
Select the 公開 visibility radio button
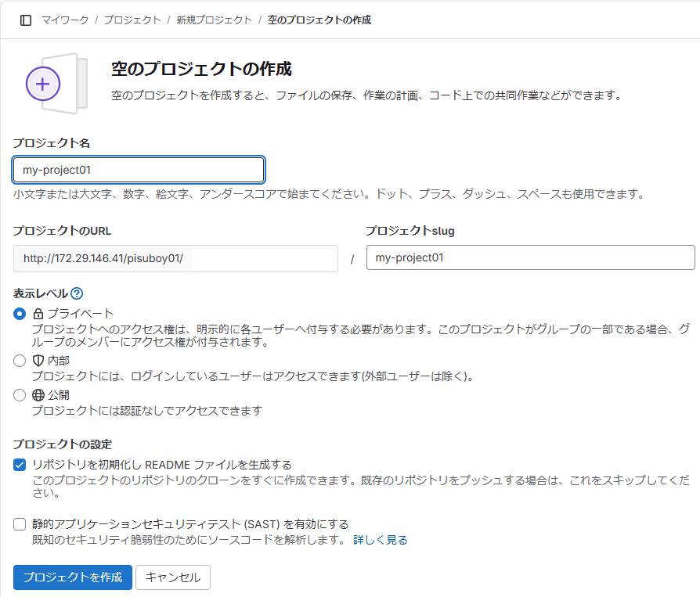(20, 395)
